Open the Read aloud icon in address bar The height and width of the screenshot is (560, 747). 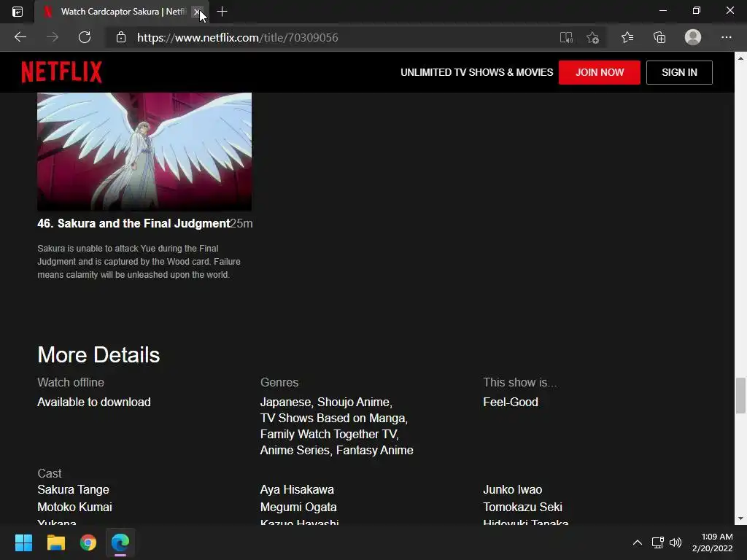click(x=566, y=37)
